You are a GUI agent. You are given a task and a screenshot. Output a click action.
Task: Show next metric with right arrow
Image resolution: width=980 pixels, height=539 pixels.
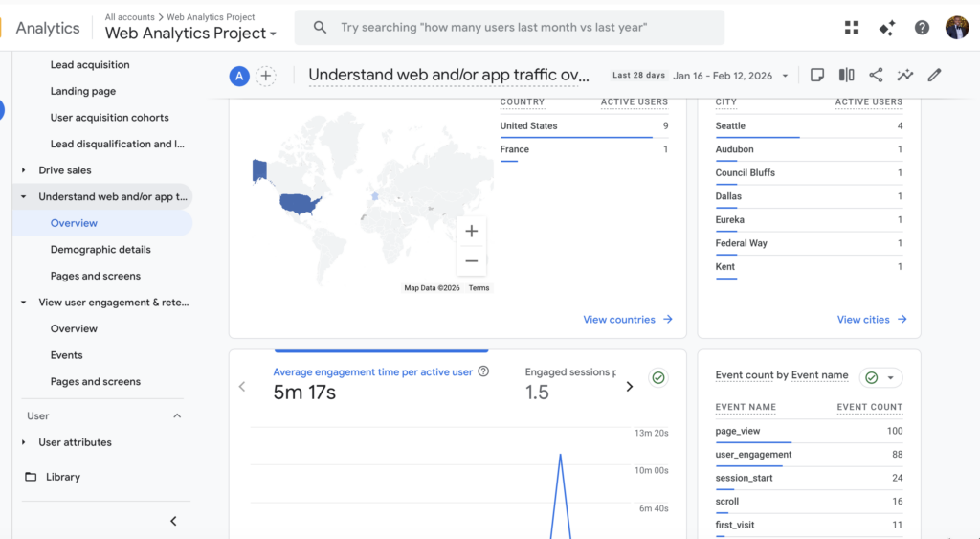(629, 387)
